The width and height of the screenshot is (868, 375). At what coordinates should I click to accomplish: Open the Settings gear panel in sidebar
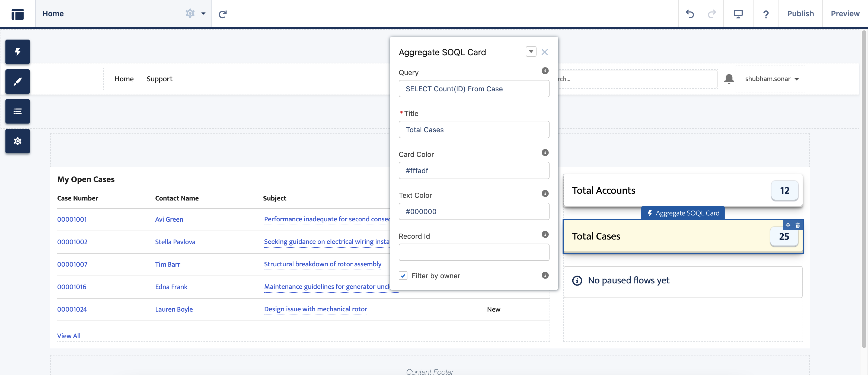pos(18,141)
